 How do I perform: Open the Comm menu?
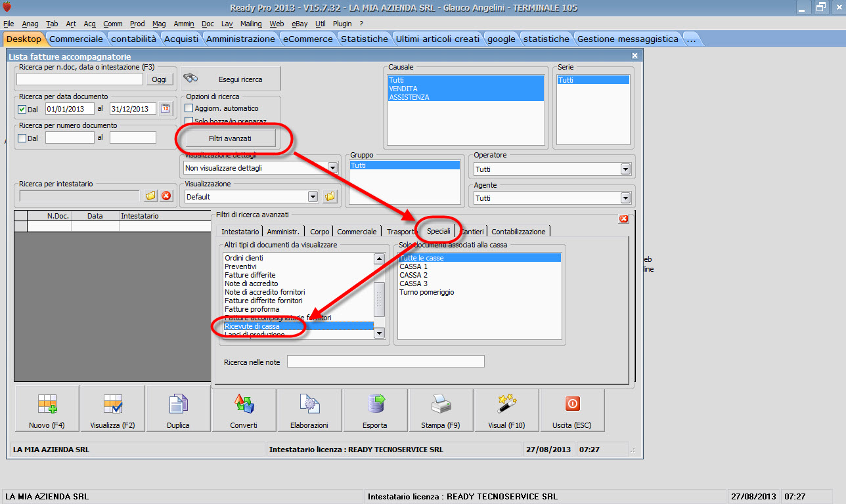113,24
